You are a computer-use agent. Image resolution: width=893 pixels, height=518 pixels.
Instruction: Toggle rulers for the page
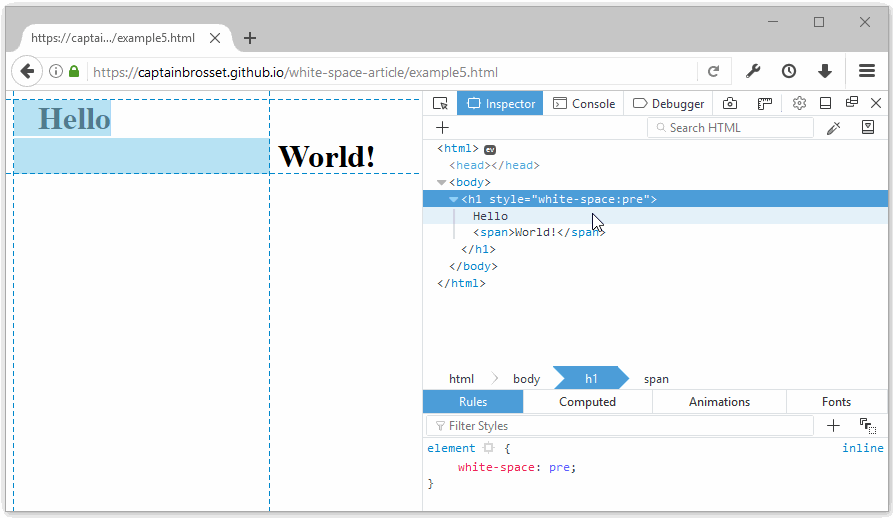765,103
